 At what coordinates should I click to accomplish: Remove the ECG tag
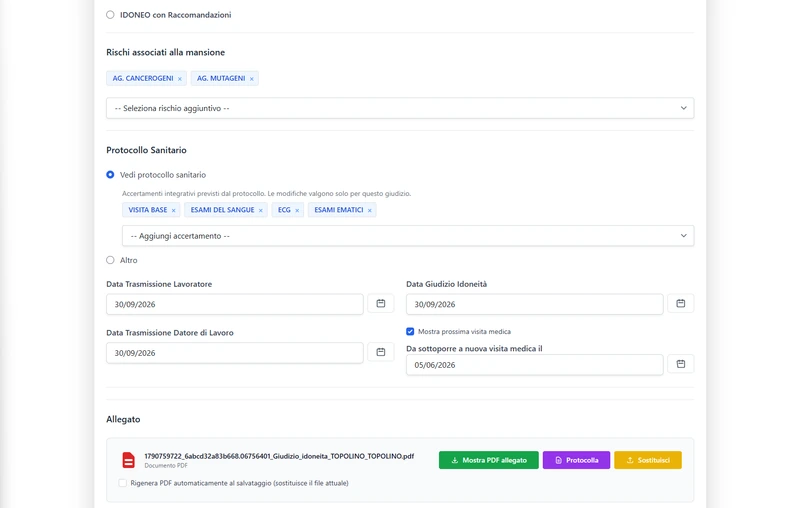(297, 210)
